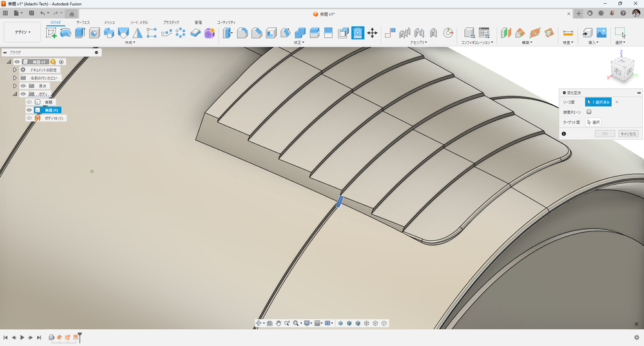The image size is (644, 346).
Task: Click the OK button in dialog
Action: [x=605, y=134]
